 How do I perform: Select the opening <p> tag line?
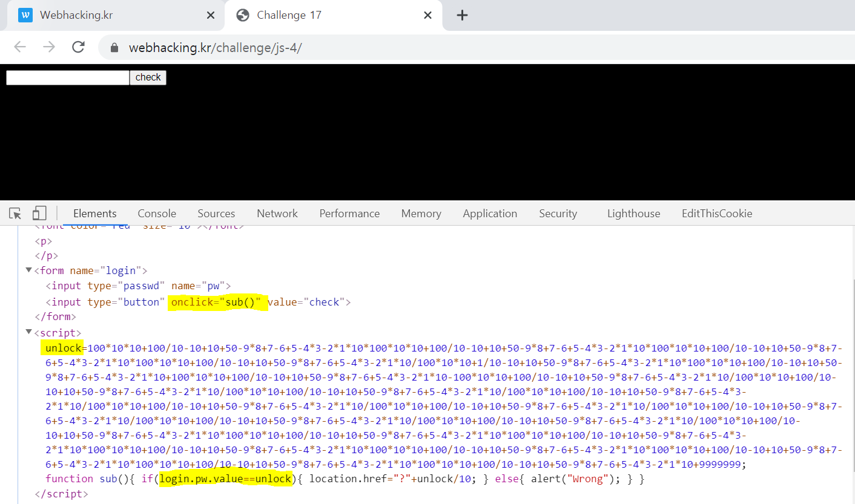click(x=44, y=241)
